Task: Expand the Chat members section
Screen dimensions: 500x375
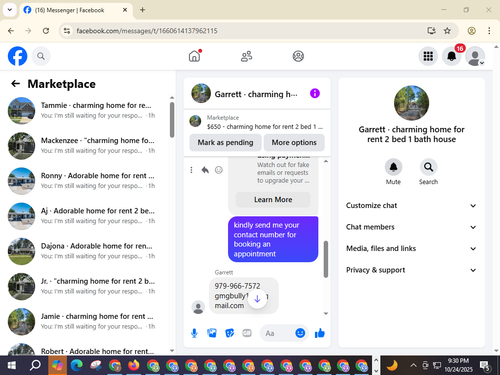Action: (411, 227)
